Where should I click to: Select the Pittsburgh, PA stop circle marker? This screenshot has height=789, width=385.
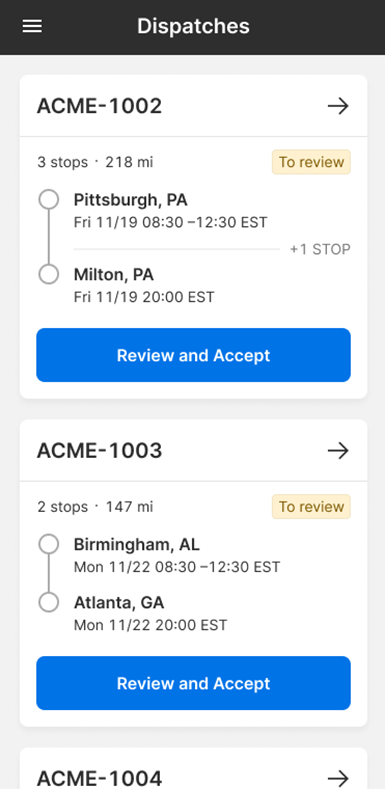pyautogui.click(x=49, y=199)
